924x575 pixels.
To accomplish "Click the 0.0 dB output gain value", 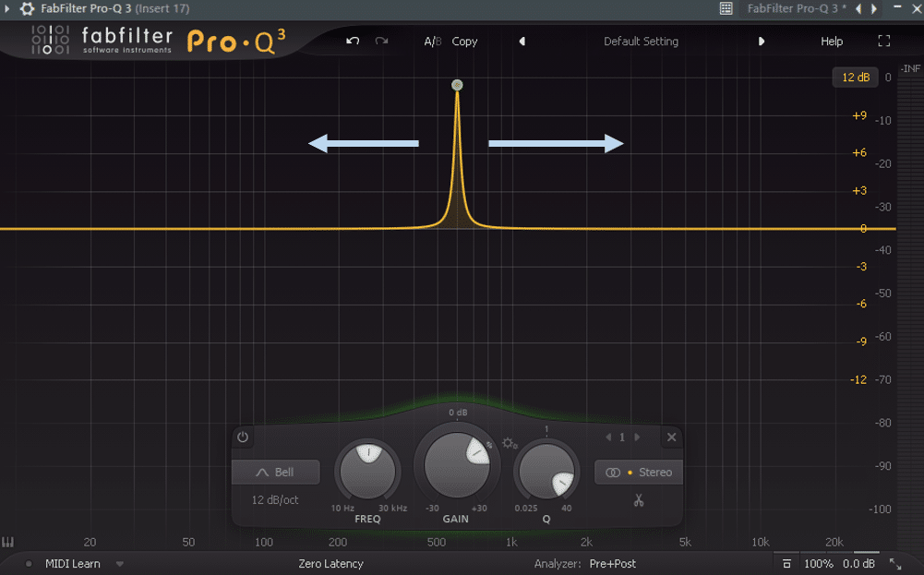I will (858, 564).
